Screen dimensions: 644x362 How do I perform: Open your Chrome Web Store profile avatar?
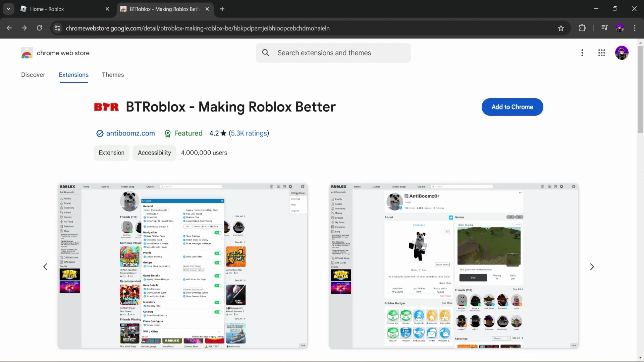[x=622, y=53]
